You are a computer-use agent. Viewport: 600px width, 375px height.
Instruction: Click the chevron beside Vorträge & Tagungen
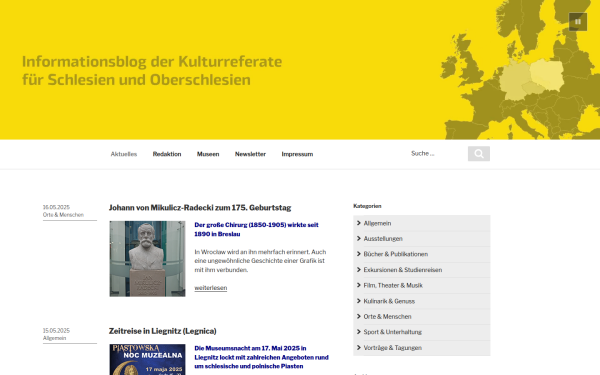click(359, 347)
